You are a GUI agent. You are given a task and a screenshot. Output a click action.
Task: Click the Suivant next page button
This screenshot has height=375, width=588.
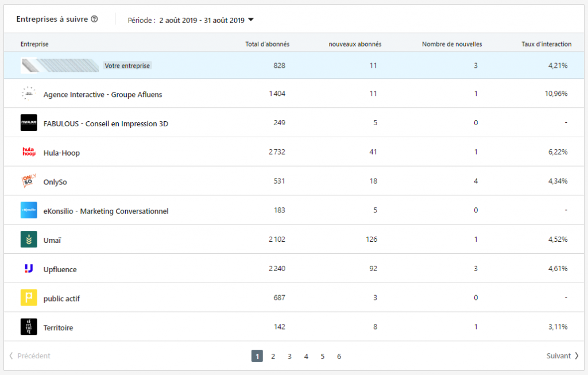[x=562, y=356]
